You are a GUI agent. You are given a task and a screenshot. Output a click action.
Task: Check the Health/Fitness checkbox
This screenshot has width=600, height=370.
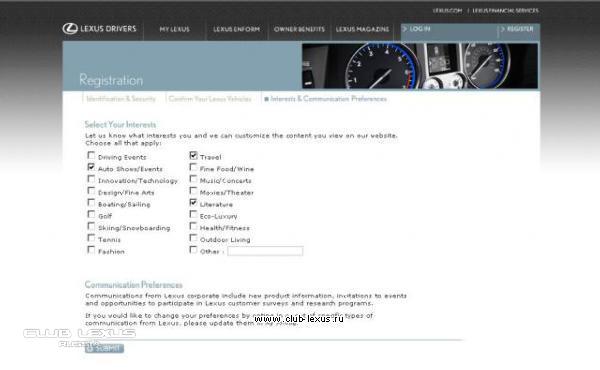[193, 226]
